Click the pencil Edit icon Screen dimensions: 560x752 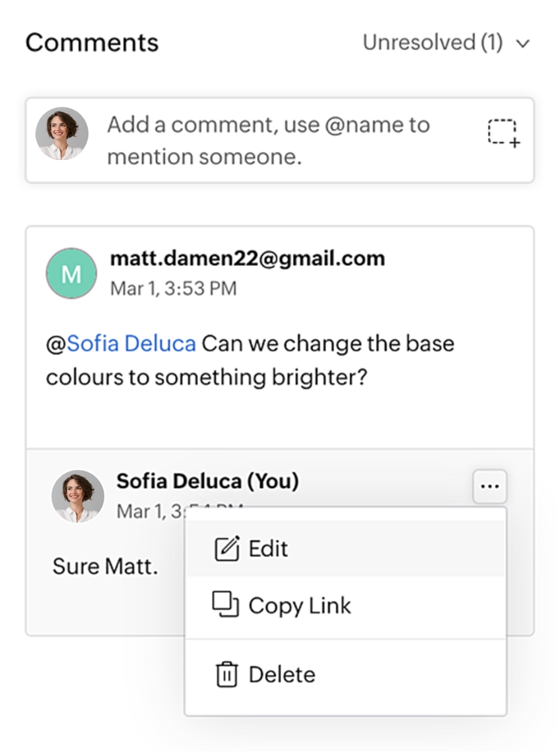[227, 549]
